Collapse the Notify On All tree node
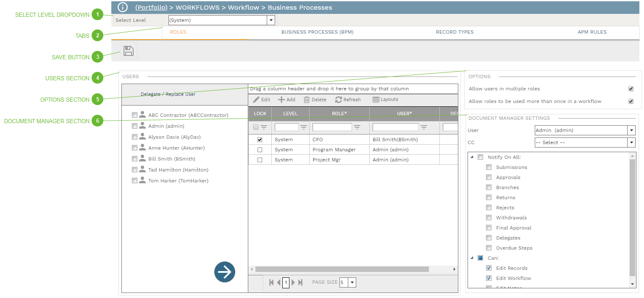The height and width of the screenshot is (298, 644). 471,157
